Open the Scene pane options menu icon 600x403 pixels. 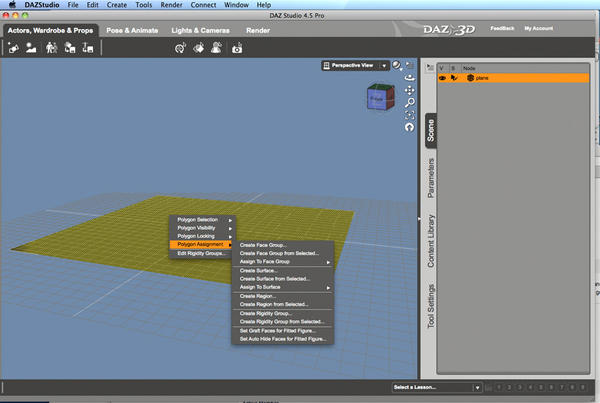coord(430,68)
